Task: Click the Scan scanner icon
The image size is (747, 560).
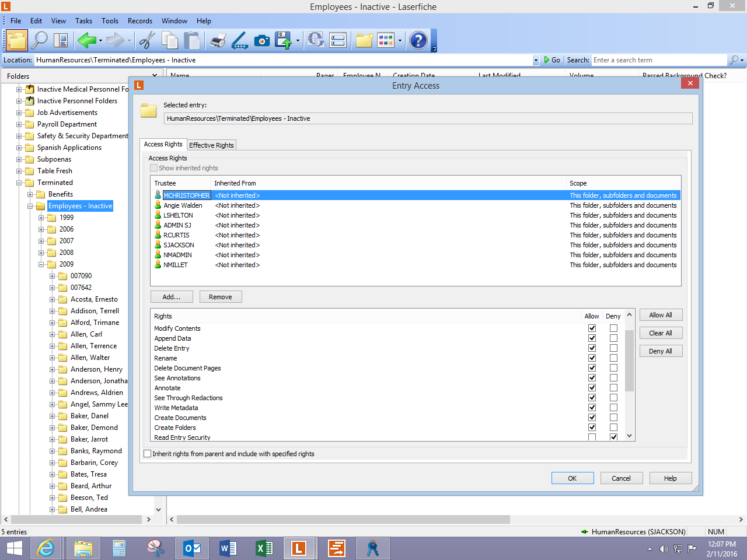Action: [240, 40]
